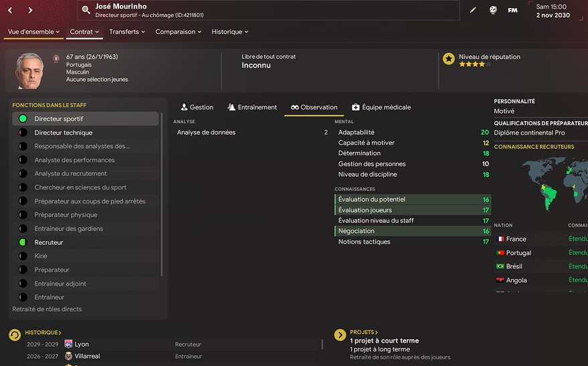Screen dimensions: 588x366
Task: Open the FM menu icon
Action: pos(512,10)
